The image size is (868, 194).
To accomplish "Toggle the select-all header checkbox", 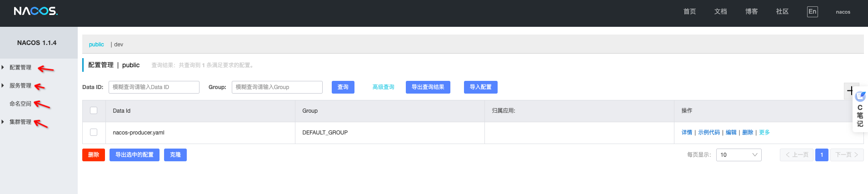I will pyautogui.click(x=94, y=110).
